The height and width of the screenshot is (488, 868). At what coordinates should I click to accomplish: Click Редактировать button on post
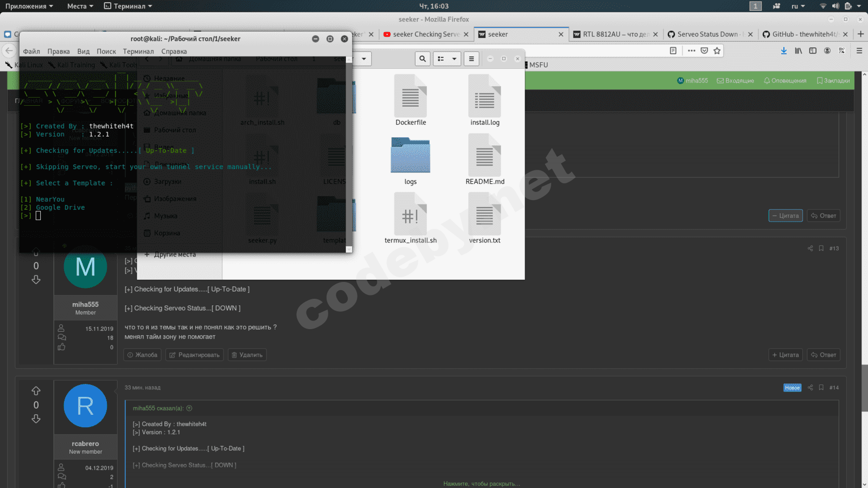click(194, 355)
